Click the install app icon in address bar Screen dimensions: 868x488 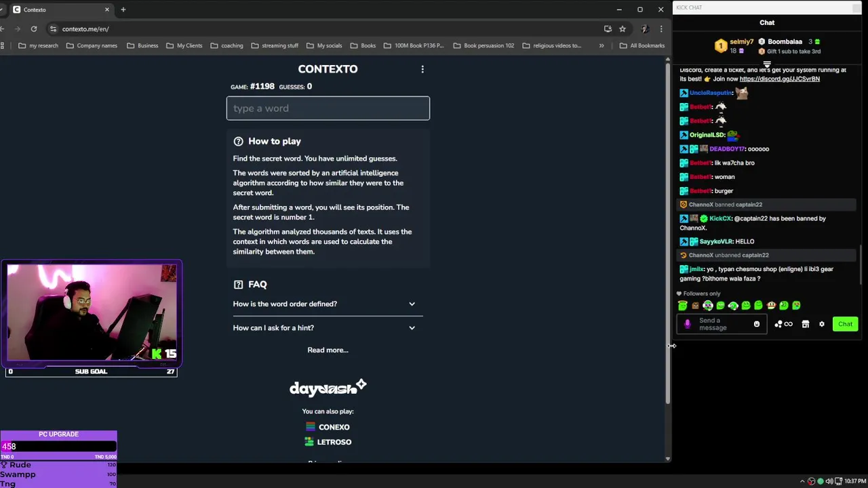click(x=608, y=28)
